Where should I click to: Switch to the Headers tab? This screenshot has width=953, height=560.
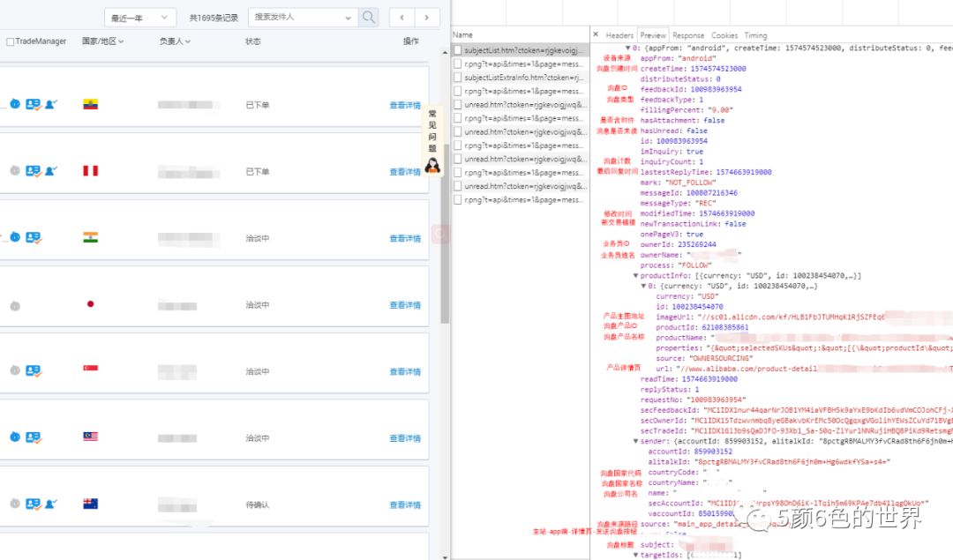(619, 35)
